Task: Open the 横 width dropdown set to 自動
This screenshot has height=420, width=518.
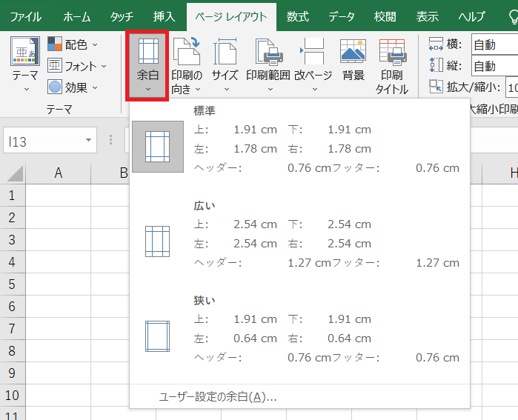Action: (x=494, y=44)
